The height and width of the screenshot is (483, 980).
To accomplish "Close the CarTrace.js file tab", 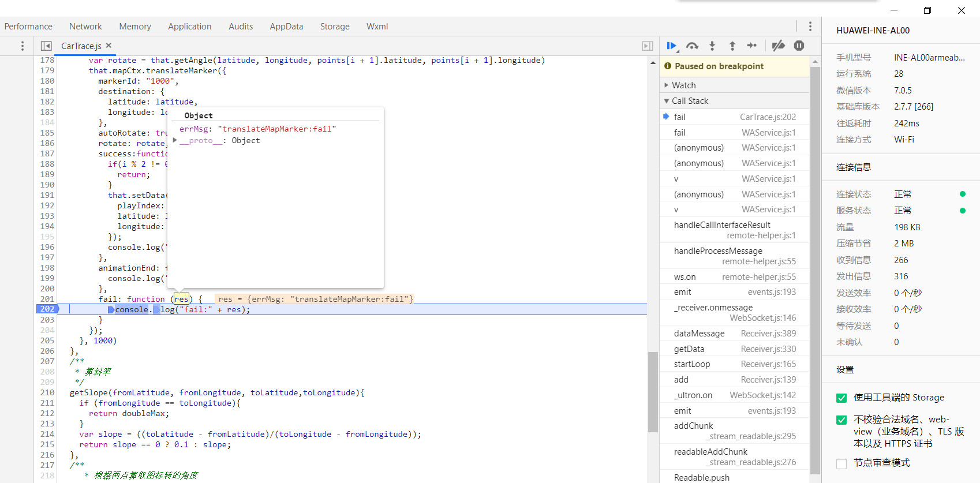I will pos(109,46).
